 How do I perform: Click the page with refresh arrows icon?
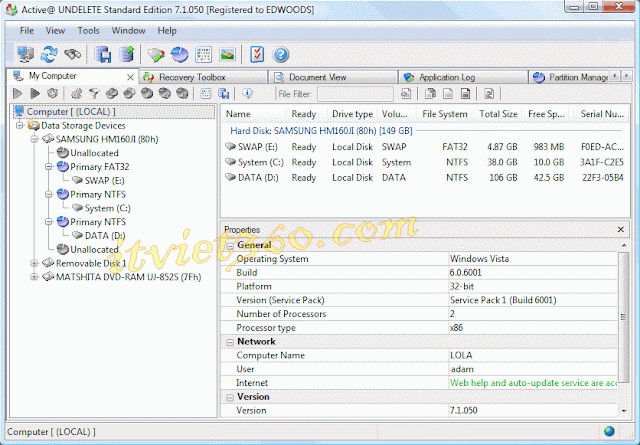489,94
